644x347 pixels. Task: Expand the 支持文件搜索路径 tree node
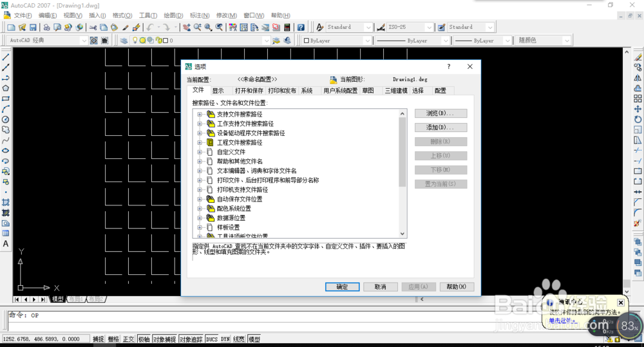click(200, 114)
